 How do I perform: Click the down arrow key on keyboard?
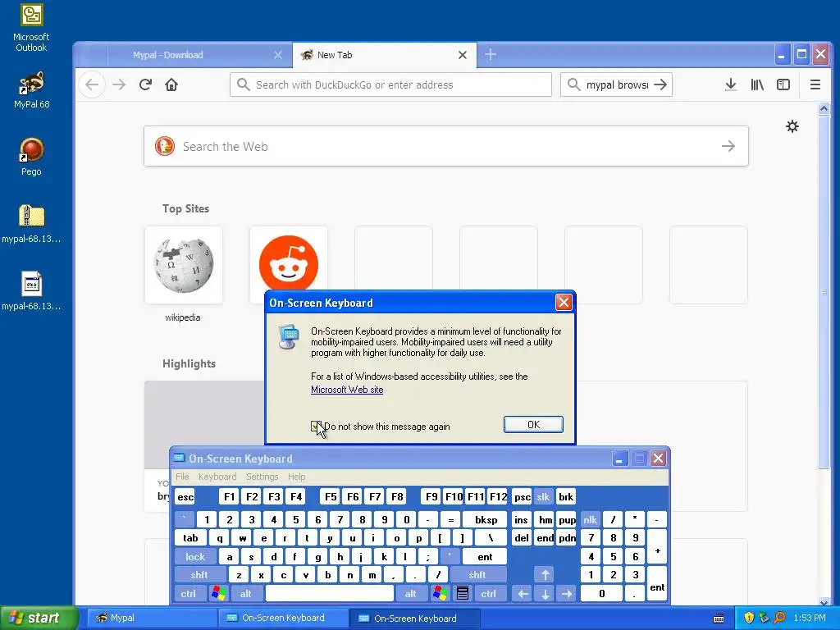545,594
